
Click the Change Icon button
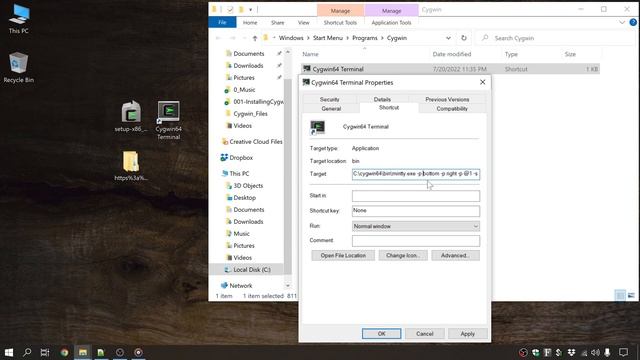point(403,256)
